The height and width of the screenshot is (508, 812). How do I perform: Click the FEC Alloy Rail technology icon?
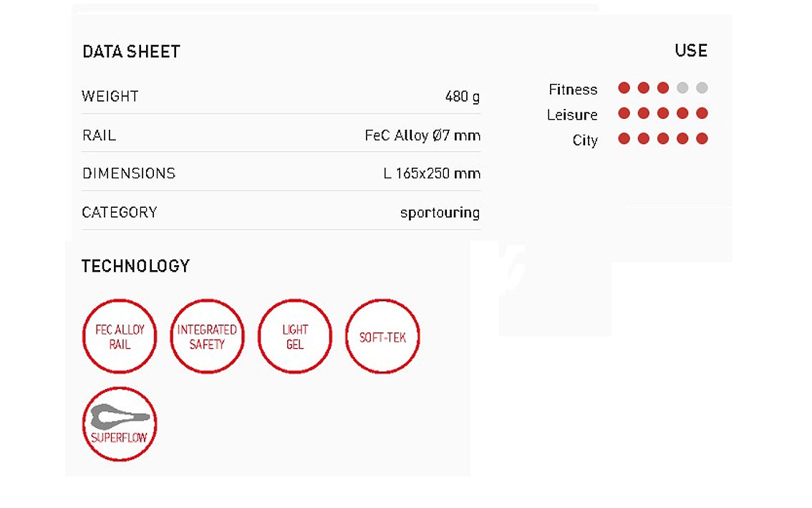120,337
